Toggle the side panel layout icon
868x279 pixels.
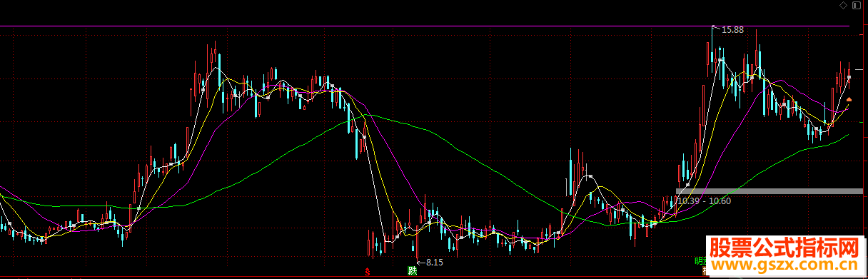pos(857,5)
